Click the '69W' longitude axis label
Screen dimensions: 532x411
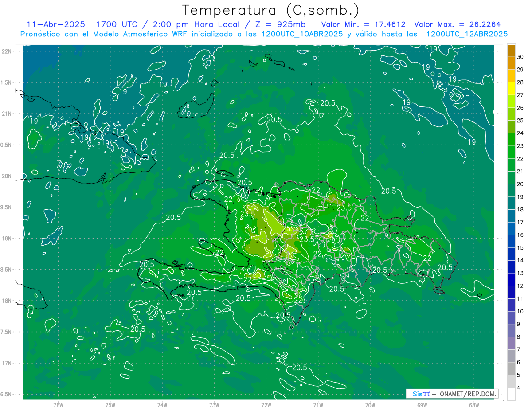(422, 405)
